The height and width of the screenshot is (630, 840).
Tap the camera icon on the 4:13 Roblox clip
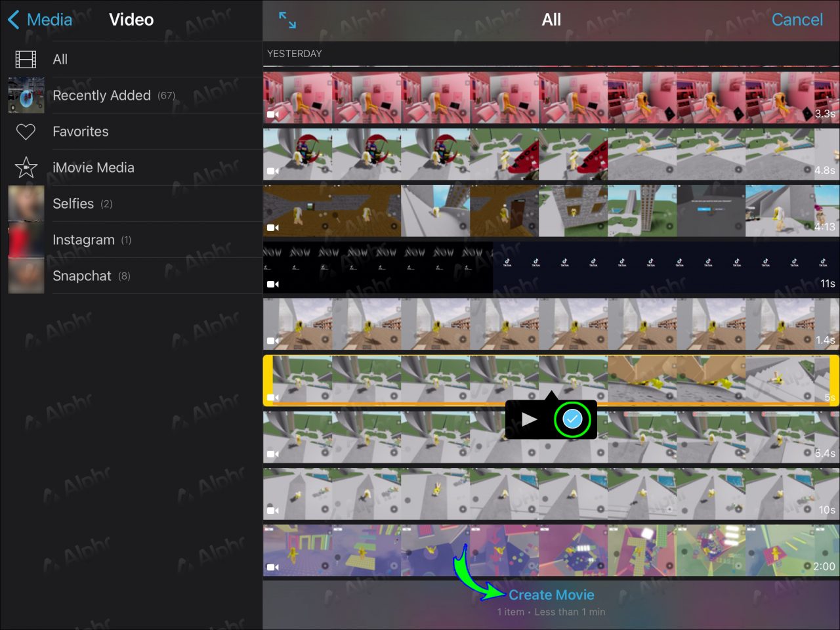pyautogui.click(x=274, y=227)
